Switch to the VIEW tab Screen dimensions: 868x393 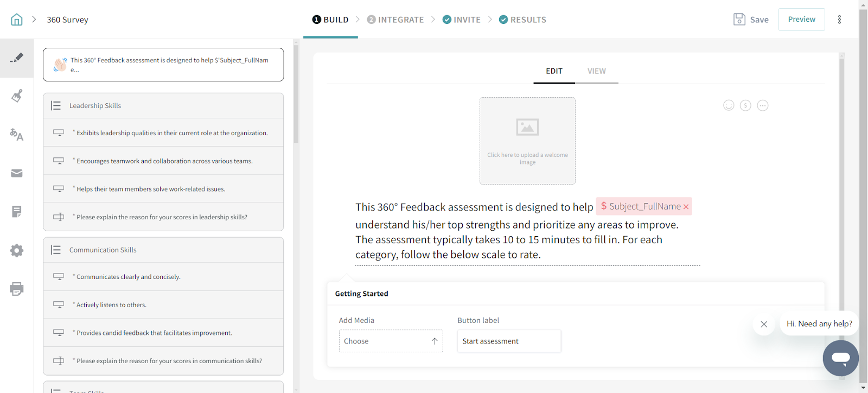(596, 71)
